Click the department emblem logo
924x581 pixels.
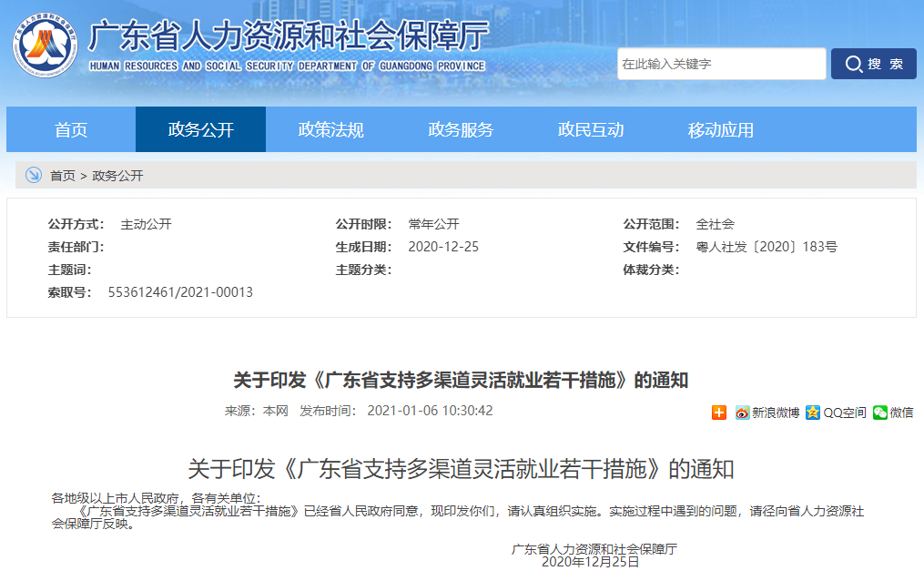[x=45, y=45]
